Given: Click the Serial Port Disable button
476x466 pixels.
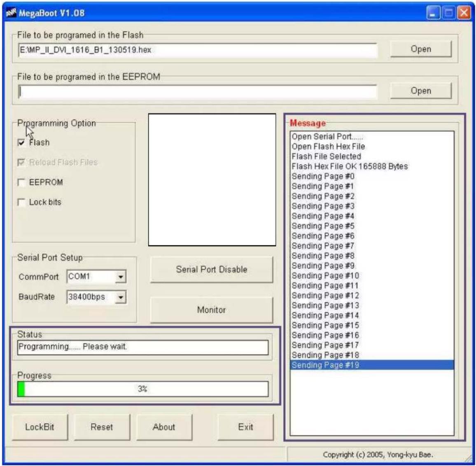Looking at the screenshot, I should tap(212, 269).
